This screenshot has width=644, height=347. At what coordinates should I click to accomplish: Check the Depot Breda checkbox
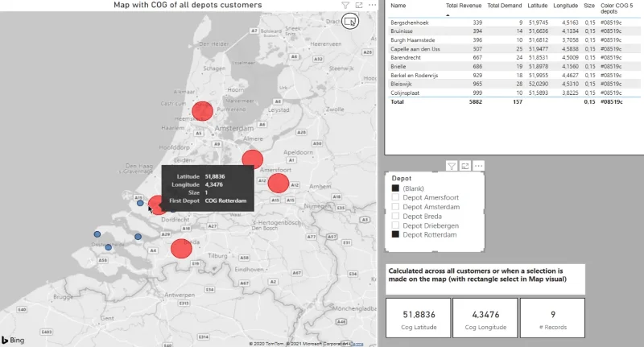(x=395, y=216)
